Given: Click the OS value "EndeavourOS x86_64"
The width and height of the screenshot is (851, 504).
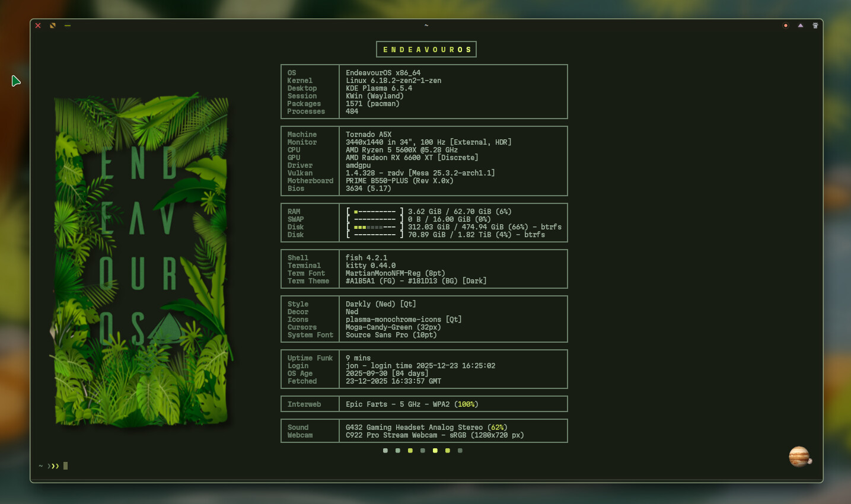Looking at the screenshot, I should [x=383, y=73].
